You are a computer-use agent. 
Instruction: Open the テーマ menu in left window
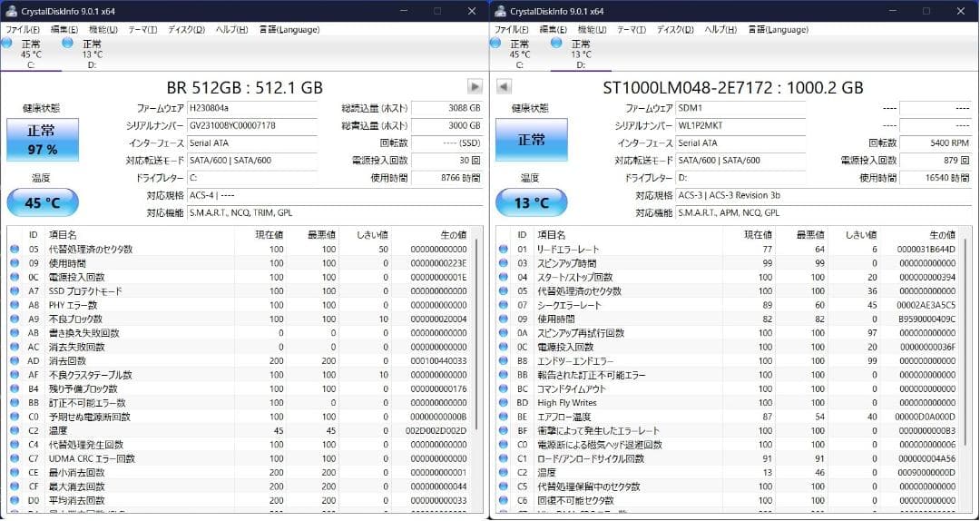[142, 29]
